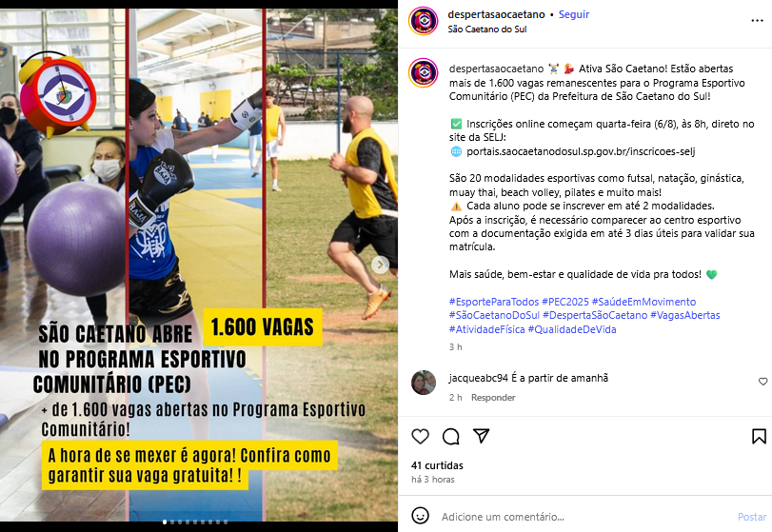Submit comment with the Postar button
Image resolution: width=772 pixels, height=532 pixels.
click(x=752, y=517)
